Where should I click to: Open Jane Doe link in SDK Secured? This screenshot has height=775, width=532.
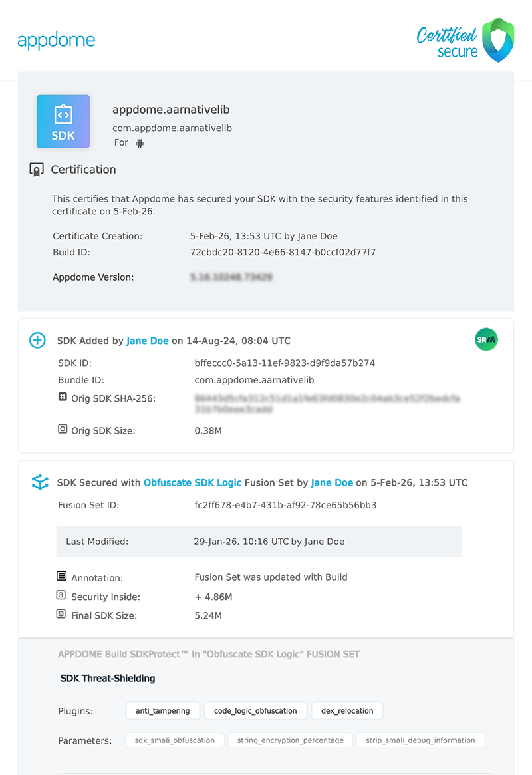(x=332, y=482)
